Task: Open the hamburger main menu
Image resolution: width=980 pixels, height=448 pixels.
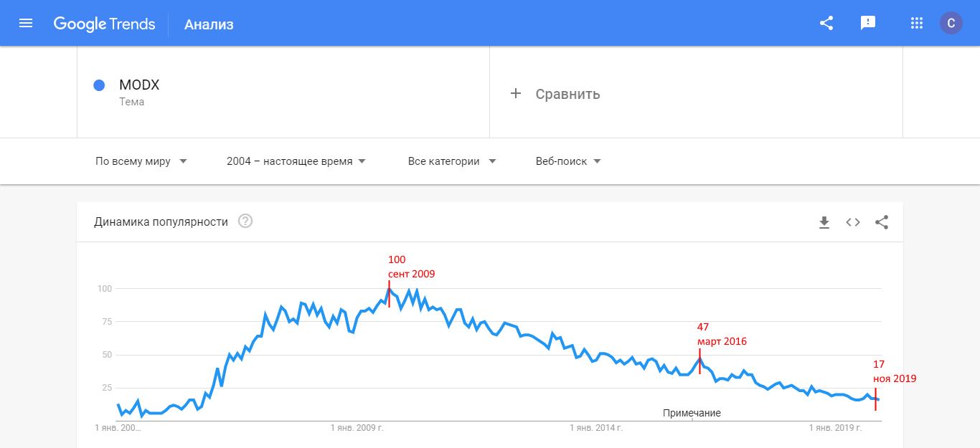Action: 26,23
